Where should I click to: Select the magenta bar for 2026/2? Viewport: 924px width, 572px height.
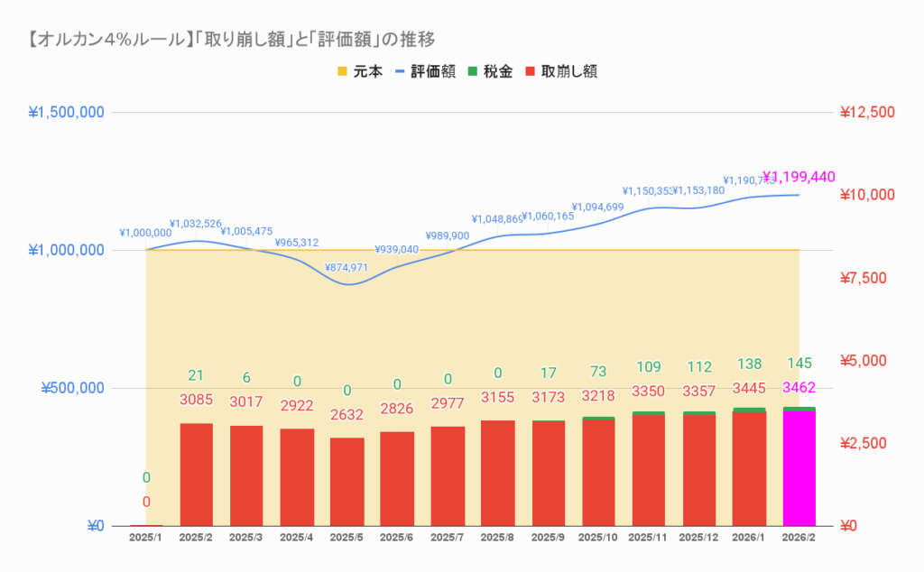(799, 469)
